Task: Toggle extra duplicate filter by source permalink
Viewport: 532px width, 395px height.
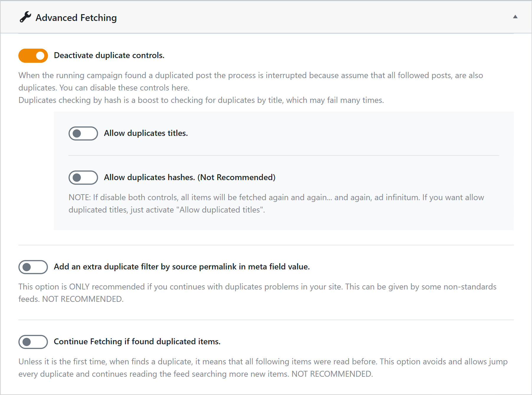Action: [33, 267]
